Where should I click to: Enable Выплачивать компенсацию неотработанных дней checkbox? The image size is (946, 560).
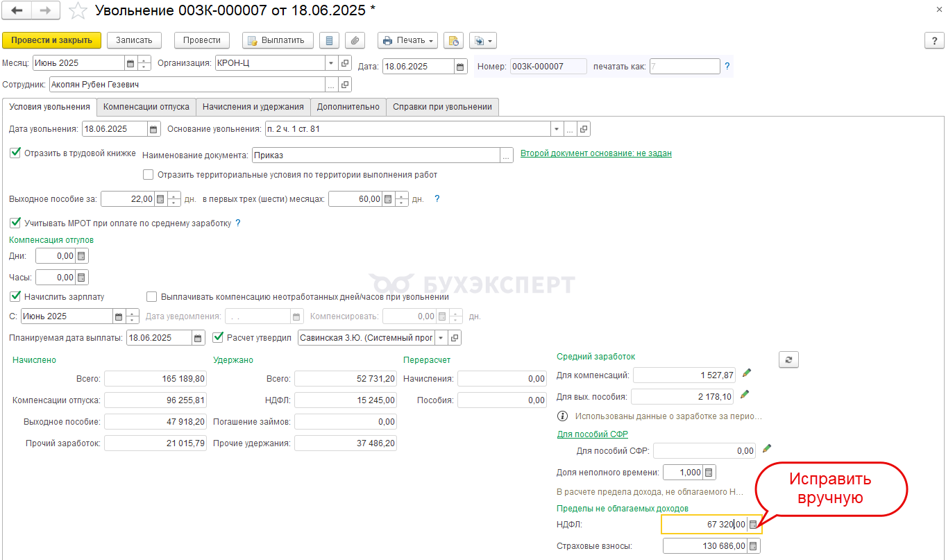[x=152, y=296]
